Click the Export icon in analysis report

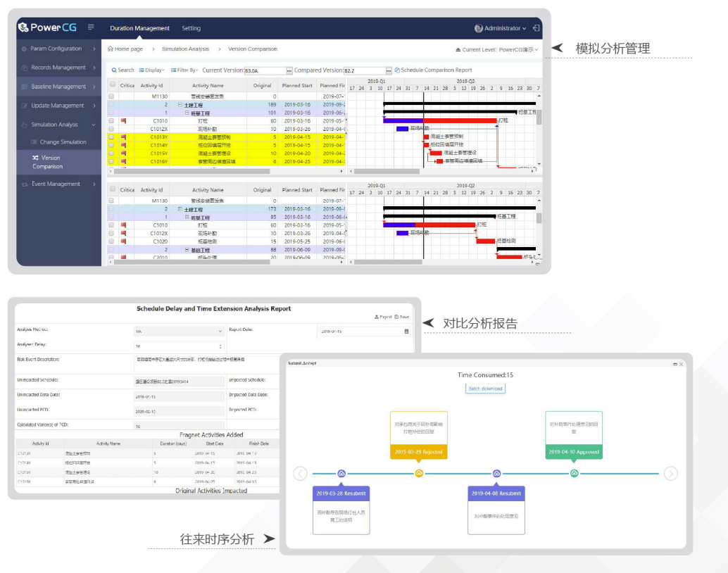377,317
